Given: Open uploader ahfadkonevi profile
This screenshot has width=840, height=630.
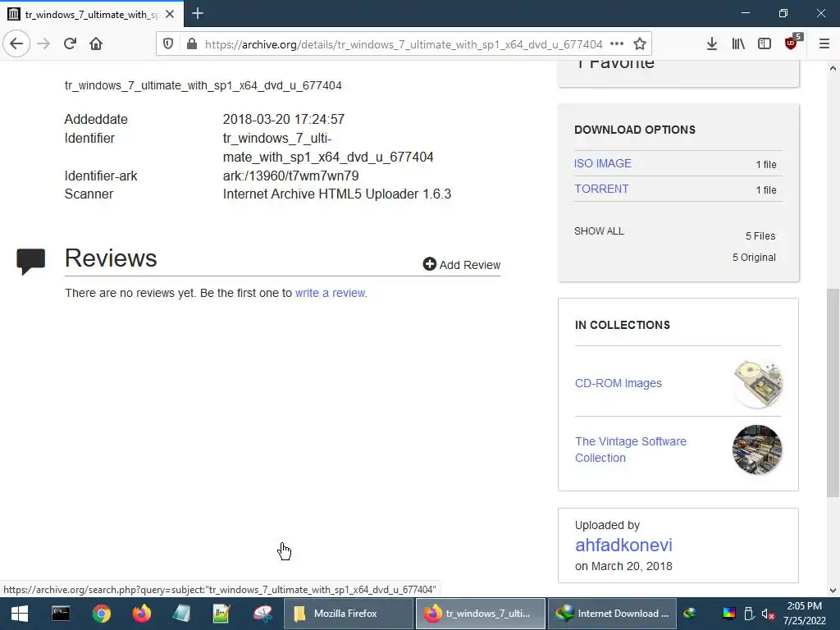Looking at the screenshot, I should pos(623,545).
